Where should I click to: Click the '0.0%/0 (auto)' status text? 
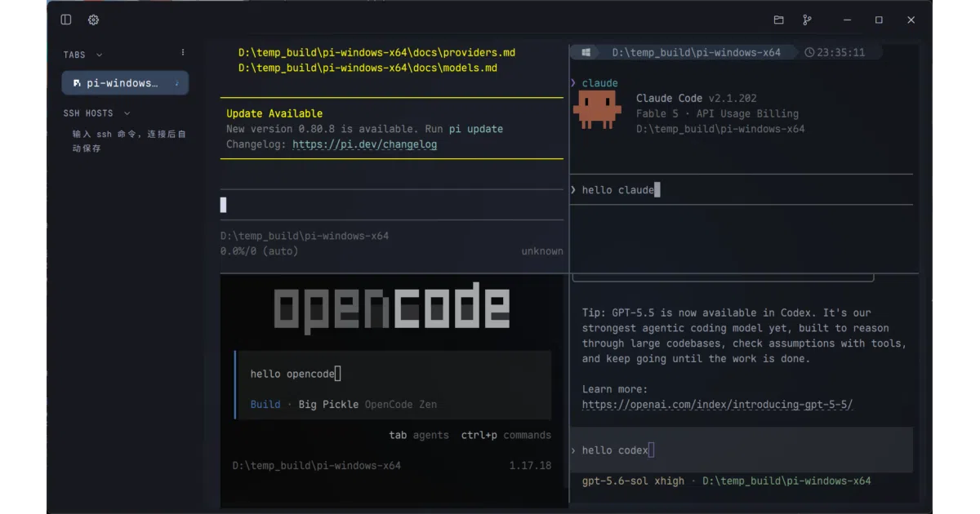click(259, 251)
